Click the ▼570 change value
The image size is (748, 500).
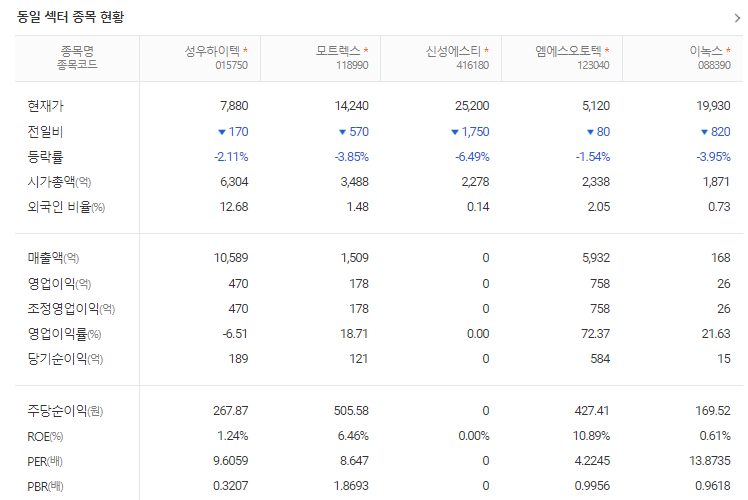click(x=354, y=132)
